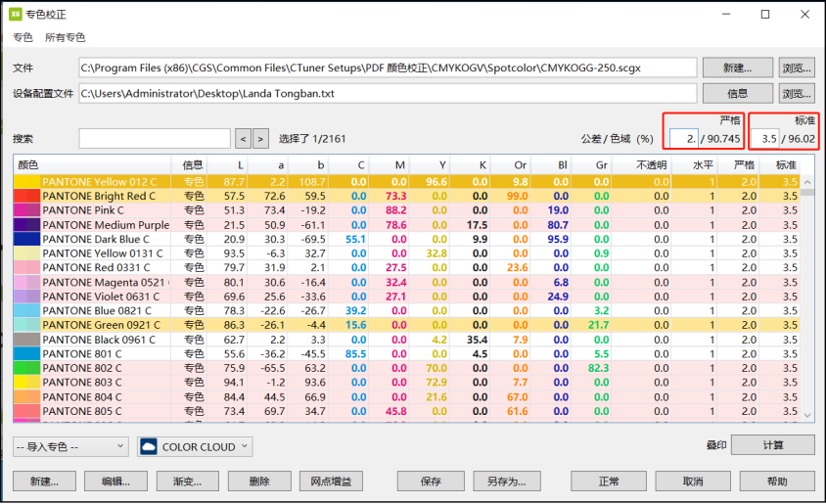
Task: Open the 所有专色 menu
Action: (x=65, y=37)
